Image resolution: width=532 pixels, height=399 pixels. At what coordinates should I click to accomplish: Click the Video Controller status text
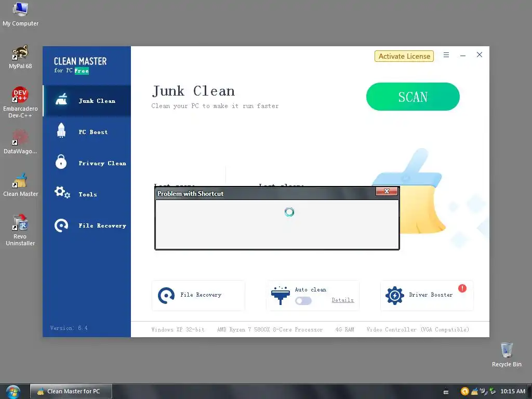point(418,329)
